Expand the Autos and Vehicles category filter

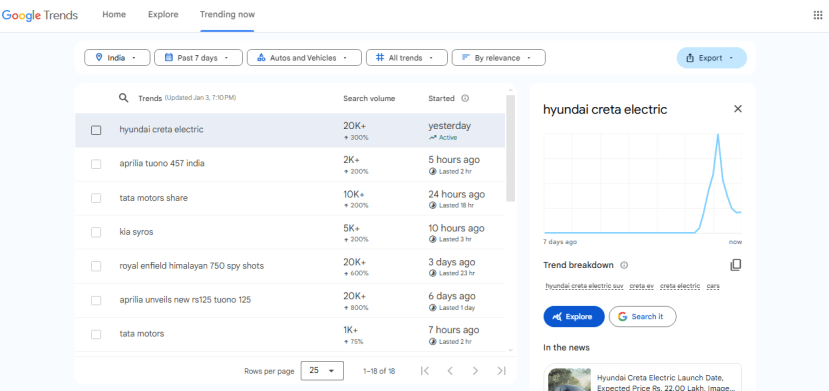[x=304, y=58]
